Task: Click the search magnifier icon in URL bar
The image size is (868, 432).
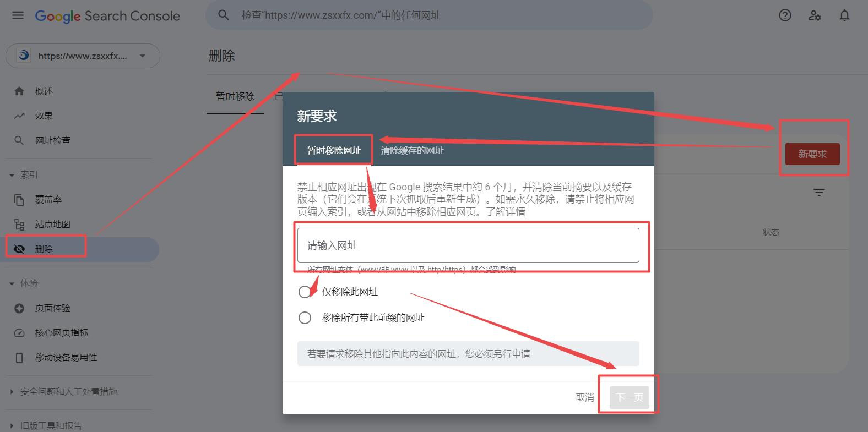Action: click(224, 15)
